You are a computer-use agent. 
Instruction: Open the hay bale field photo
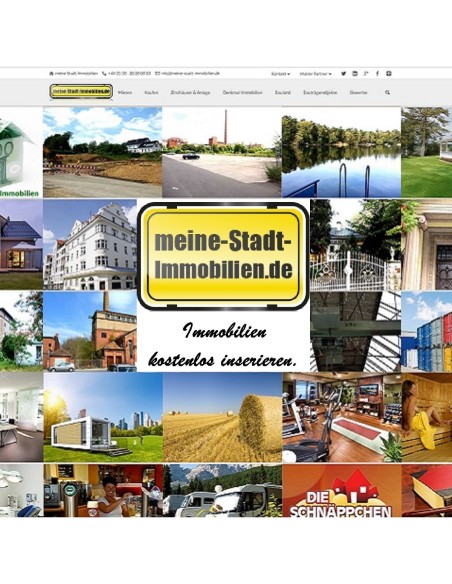point(223,417)
